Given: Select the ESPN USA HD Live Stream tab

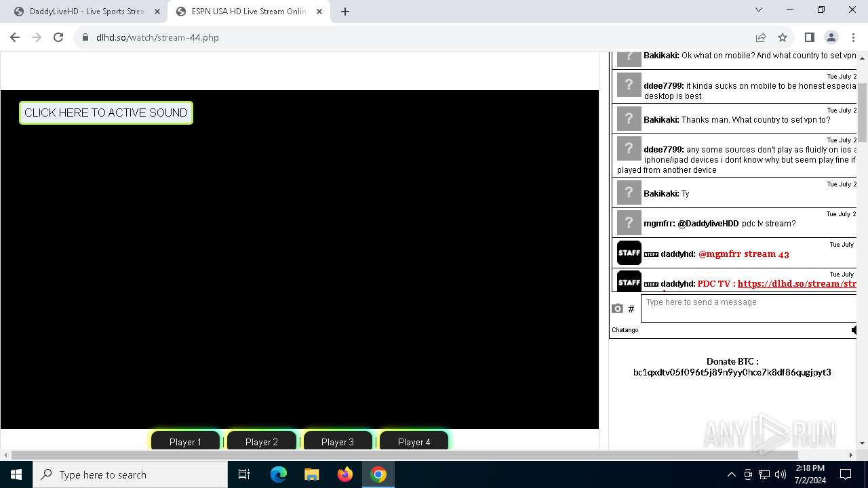Looking at the screenshot, I should click(x=249, y=12).
